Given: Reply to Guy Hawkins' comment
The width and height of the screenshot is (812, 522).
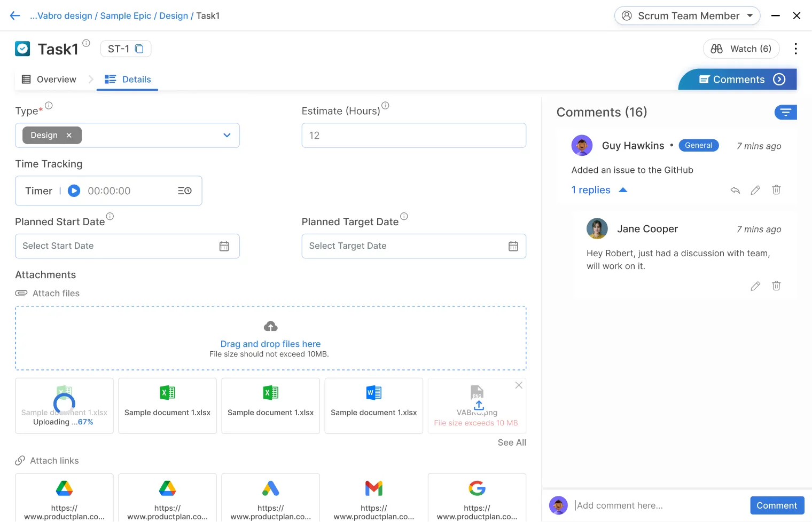Looking at the screenshot, I should pyautogui.click(x=735, y=190).
